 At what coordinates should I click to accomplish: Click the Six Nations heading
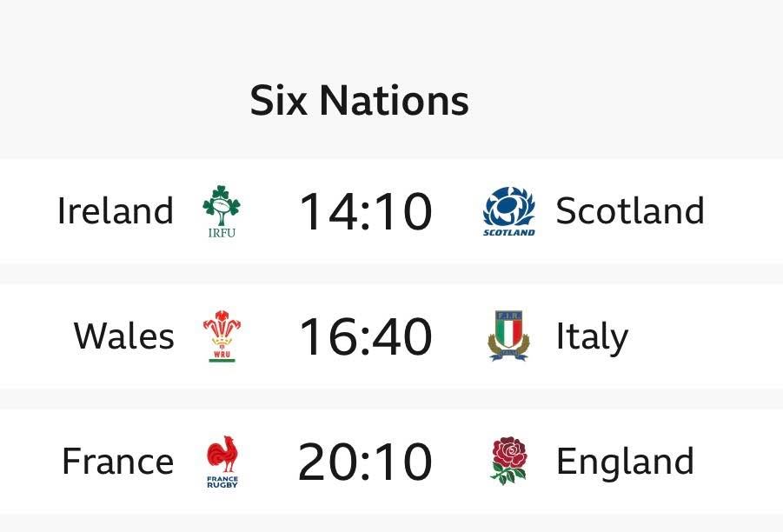click(360, 101)
